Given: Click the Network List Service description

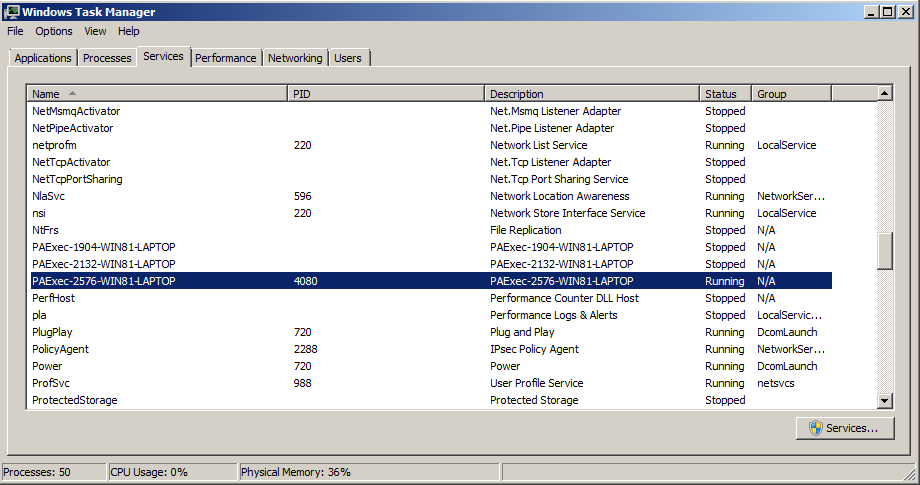Looking at the screenshot, I should coord(539,145).
